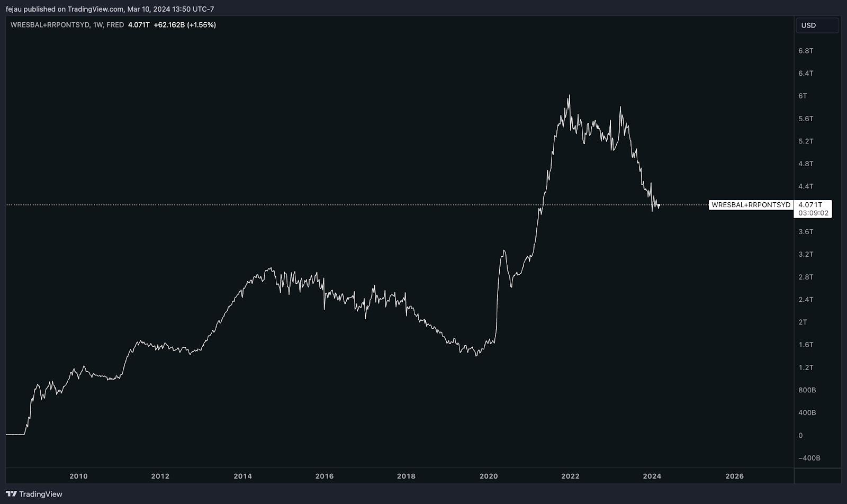This screenshot has width=847, height=504.
Task: Click the 6.8T price axis label
Action: 806,51
